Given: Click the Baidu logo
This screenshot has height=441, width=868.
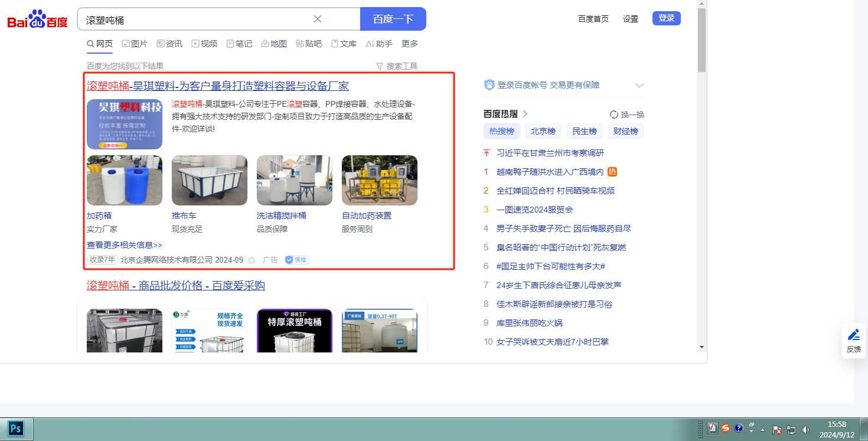Looking at the screenshot, I should [38, 19].
